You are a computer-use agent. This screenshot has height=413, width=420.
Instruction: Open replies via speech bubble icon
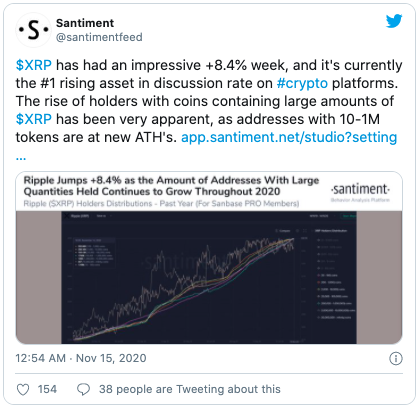pyautogui.click(x=83, y=389)
